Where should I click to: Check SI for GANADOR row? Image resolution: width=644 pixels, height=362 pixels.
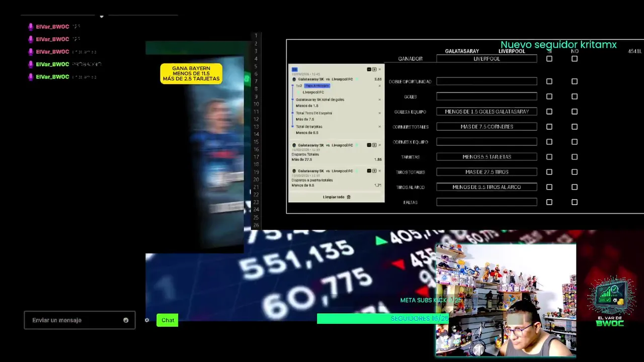pos(549,59)
